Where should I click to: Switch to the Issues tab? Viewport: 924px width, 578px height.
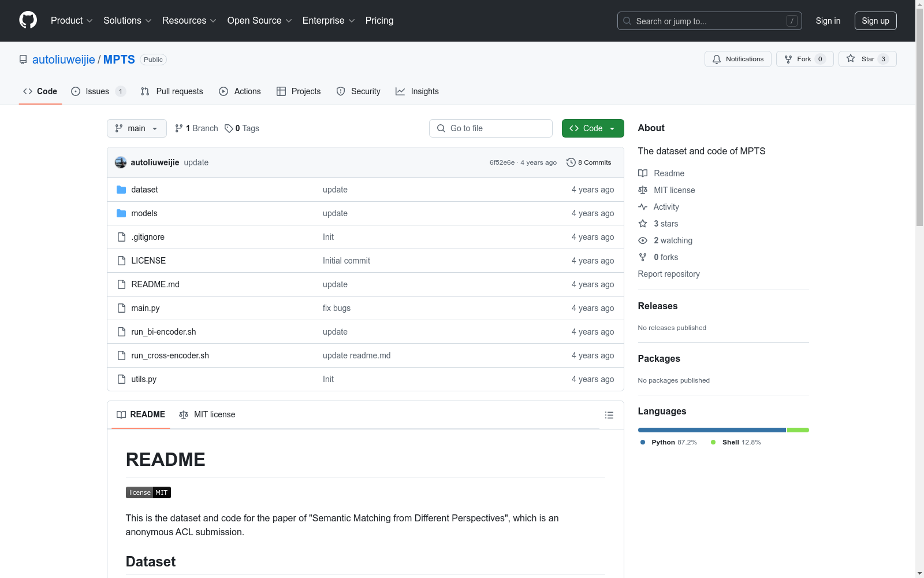point(98,91)
